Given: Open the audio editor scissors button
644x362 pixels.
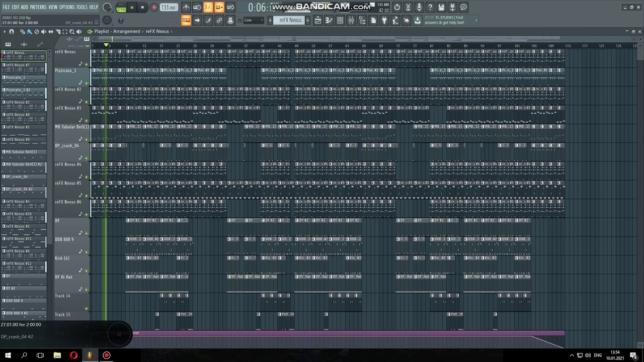Looking at the screenshot, I should point(408,7).
